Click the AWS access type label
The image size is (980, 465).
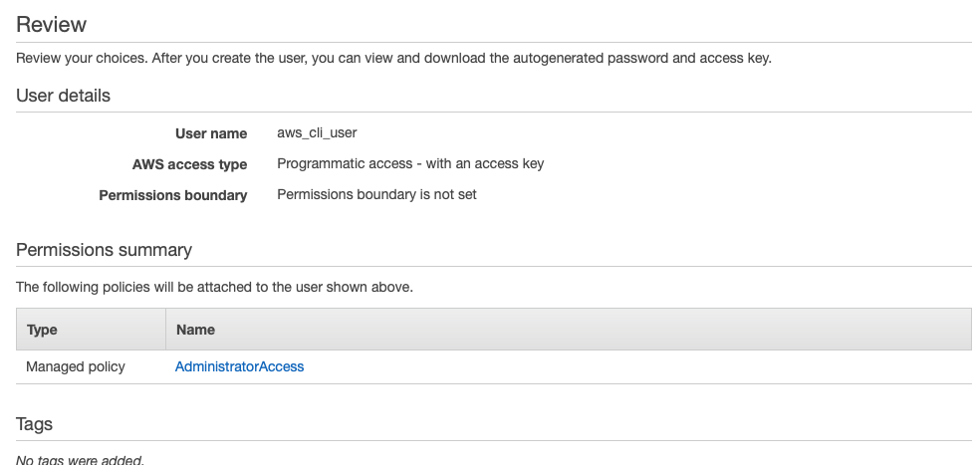coord(189,164)
